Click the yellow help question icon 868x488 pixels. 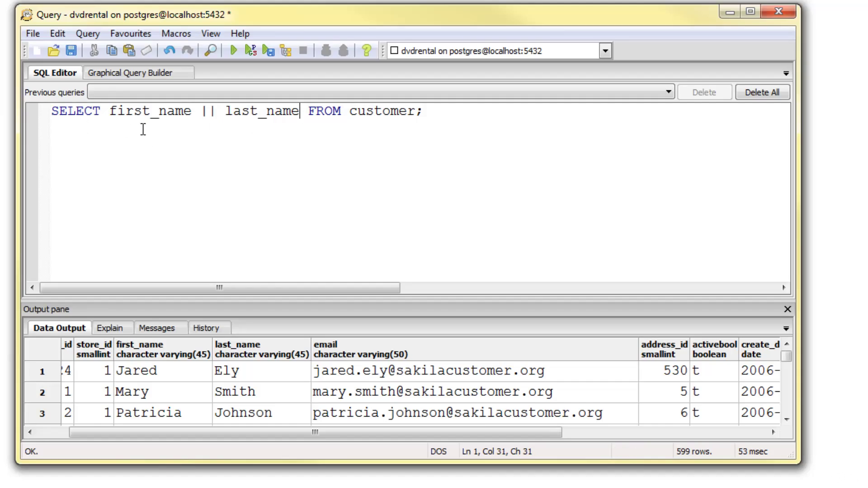(x=366, y=51)
